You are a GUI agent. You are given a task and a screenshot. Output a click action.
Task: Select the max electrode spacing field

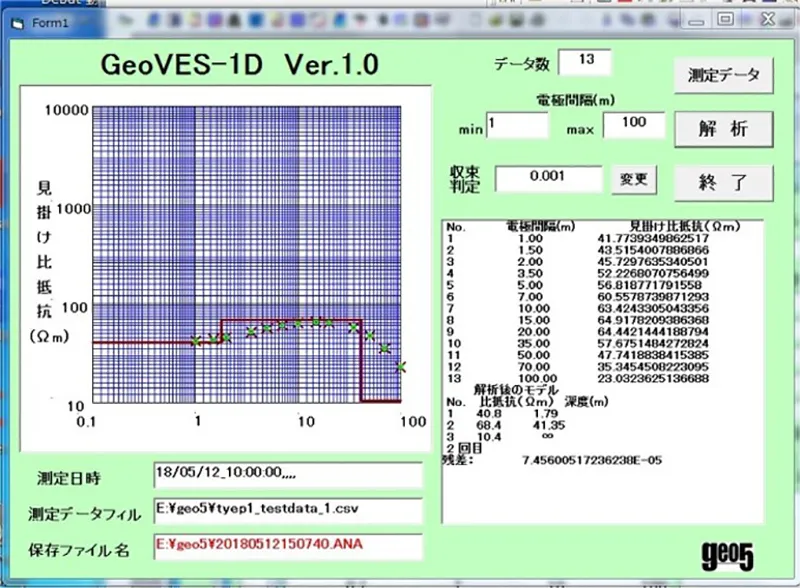pos(632,126)
